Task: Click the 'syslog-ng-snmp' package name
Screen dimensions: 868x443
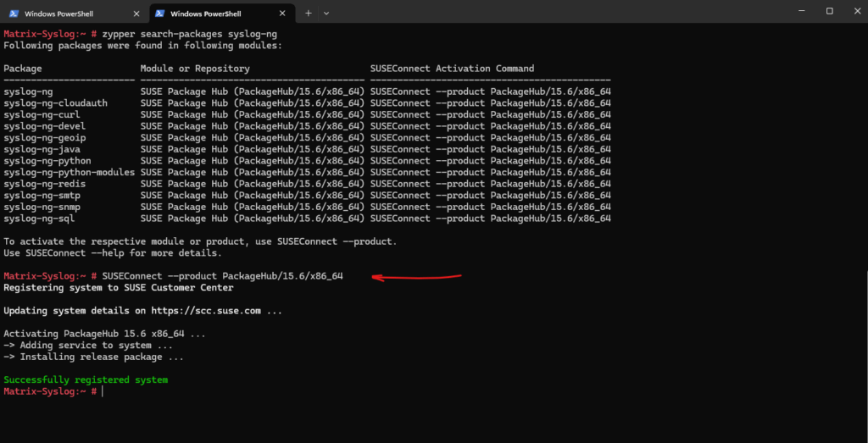Action: click(42, 207)
